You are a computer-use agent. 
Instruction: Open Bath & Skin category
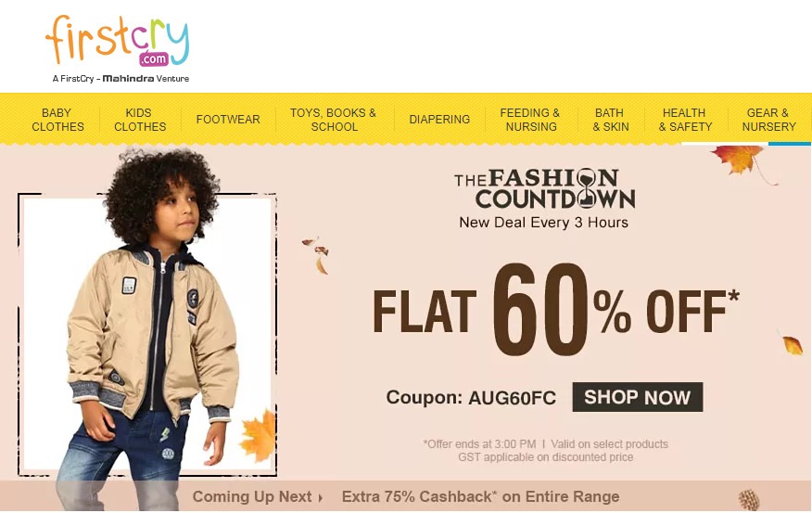coord(611,120)
